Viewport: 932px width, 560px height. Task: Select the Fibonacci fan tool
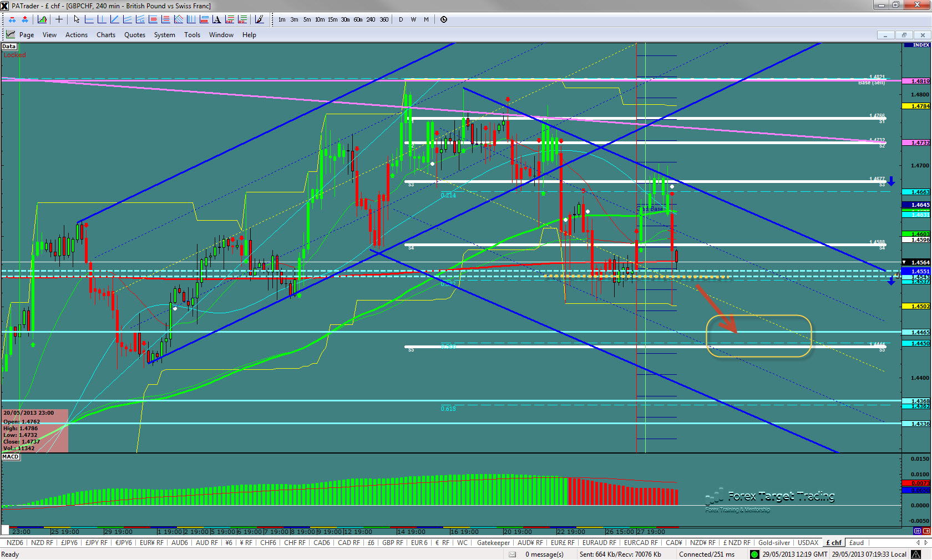coord(179,19)
